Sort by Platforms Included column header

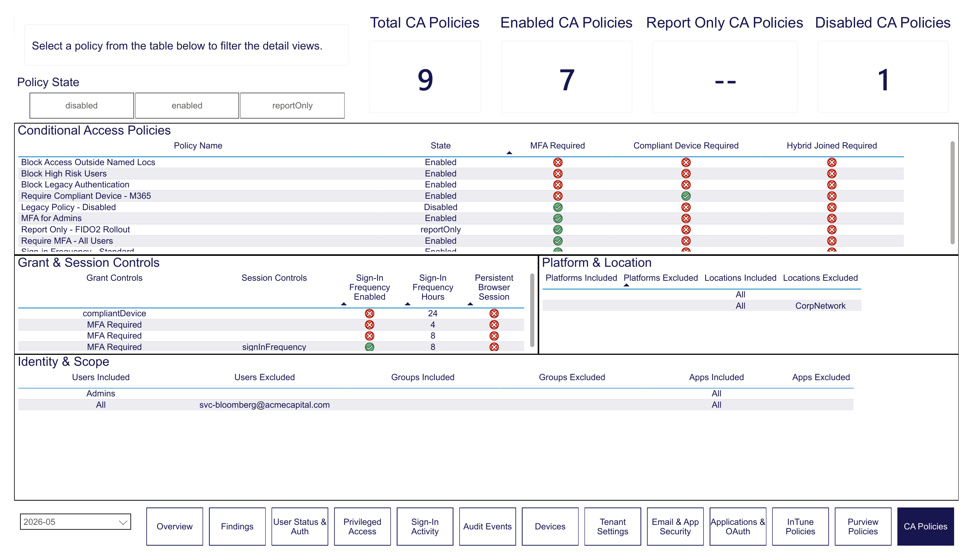581,278
